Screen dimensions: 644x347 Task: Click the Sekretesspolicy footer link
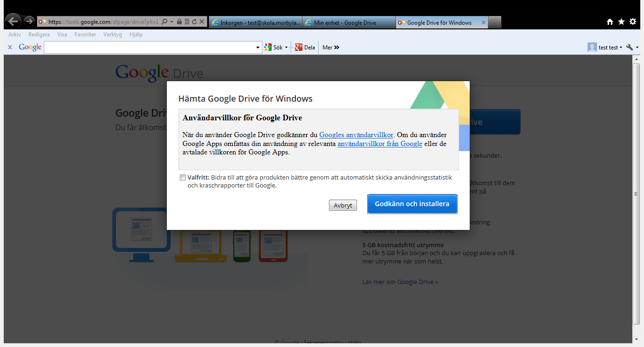[x=323, y=343]
